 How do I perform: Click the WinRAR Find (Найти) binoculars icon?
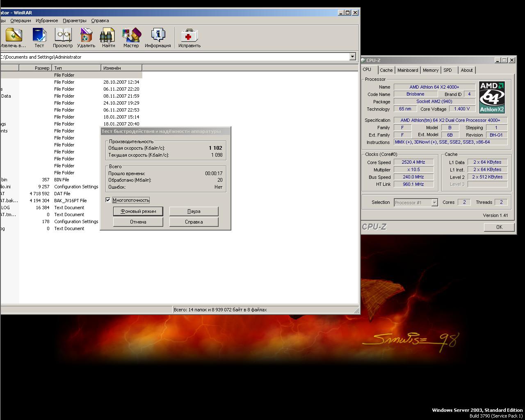click(108, 38)
